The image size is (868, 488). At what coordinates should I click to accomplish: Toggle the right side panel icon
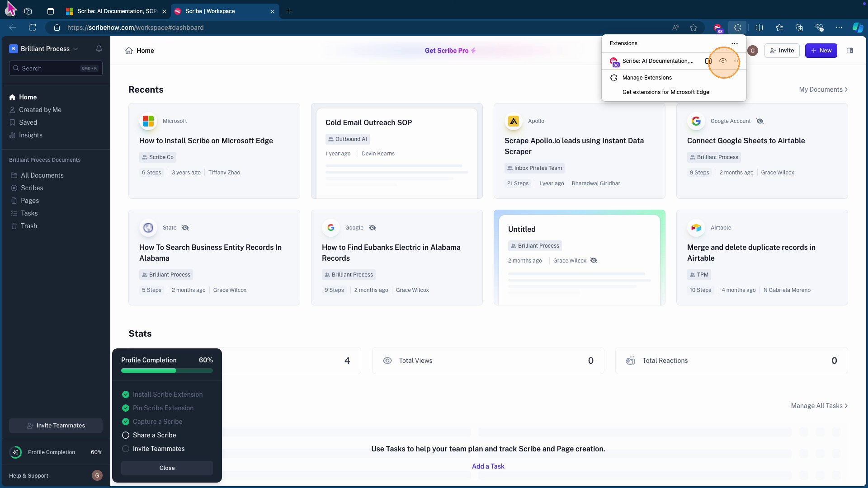pos(850,51)
